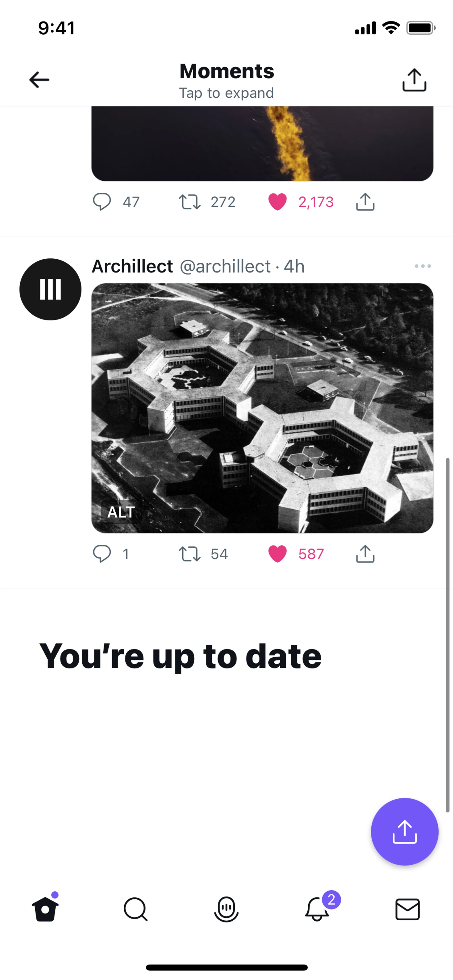453x980 pixels.
Task: Open the three-dot menu on Archillect tweet
Action: click(x=423, y=266)
